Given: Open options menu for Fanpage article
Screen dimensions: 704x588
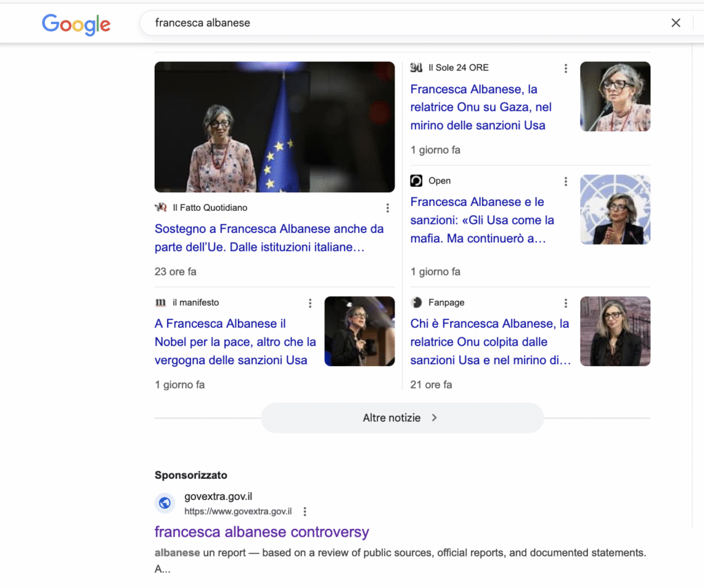Looking at the screenshot, I should [566, 303].
